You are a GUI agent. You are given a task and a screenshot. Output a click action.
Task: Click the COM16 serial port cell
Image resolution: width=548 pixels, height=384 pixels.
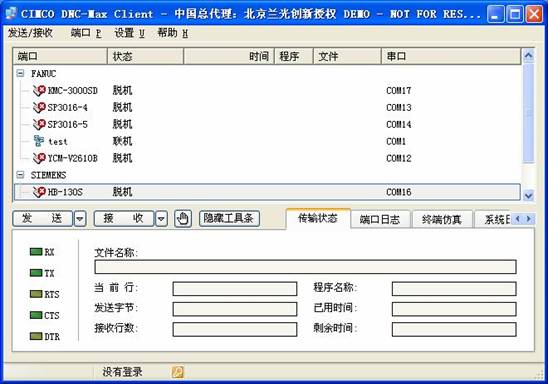(x=399, y=192)
